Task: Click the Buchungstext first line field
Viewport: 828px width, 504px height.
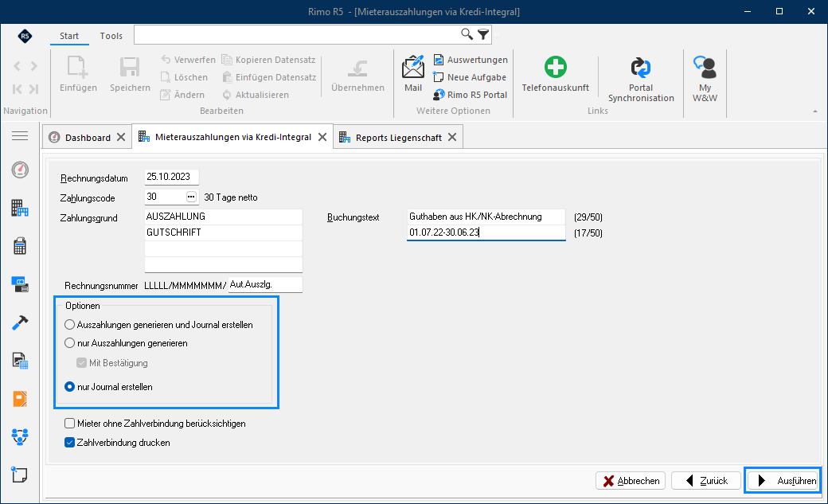Action: 486,217
